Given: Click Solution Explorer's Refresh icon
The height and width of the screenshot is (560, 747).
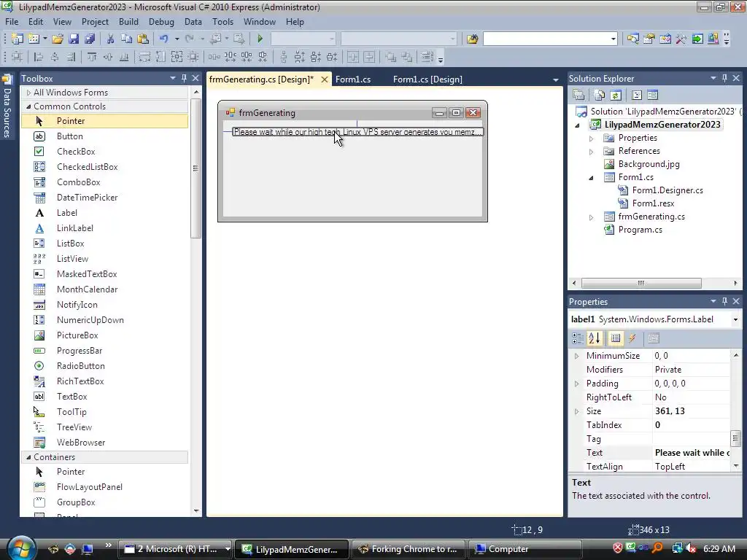Looking at the screenshot, I should point(616,96).
